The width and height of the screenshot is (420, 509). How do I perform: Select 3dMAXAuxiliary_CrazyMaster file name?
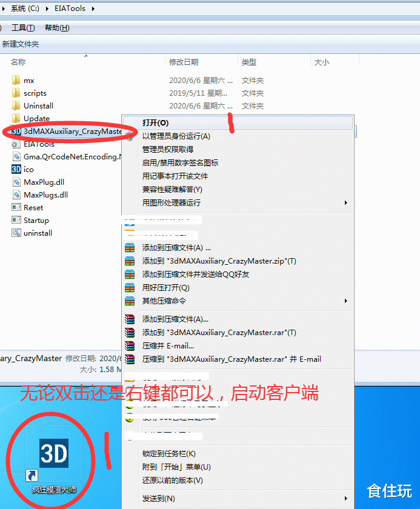pyautogui.click(x=72, y=131)
